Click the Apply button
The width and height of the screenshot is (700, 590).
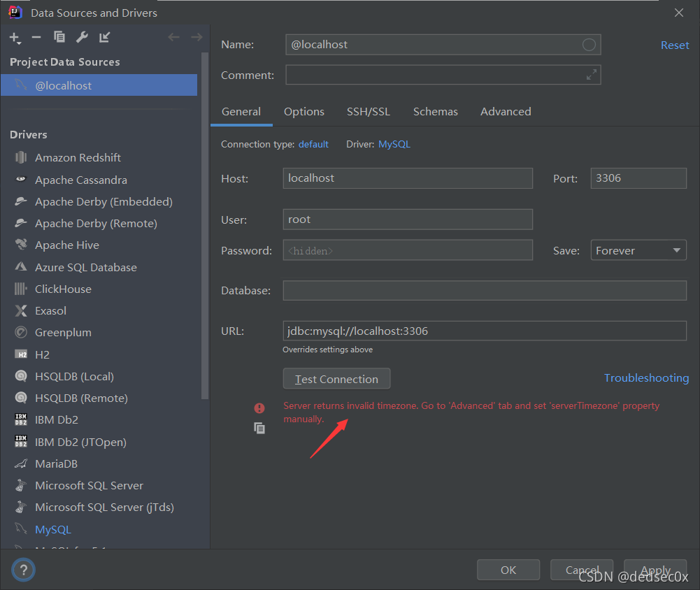click(x=655, y=570)
